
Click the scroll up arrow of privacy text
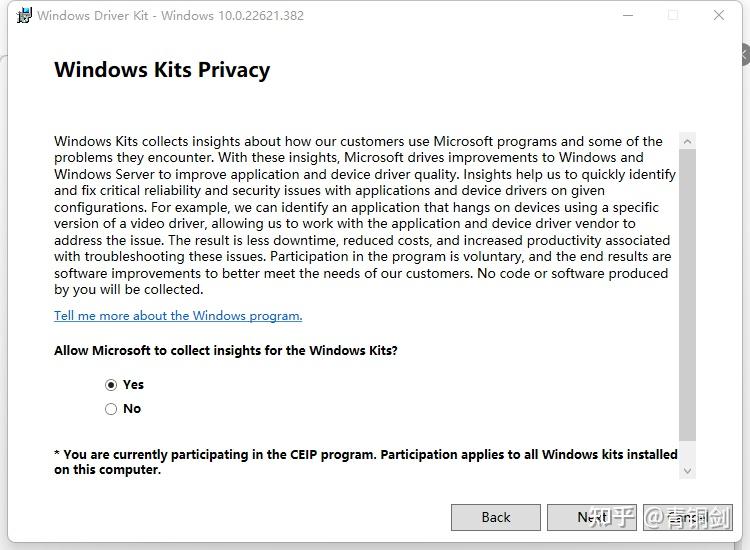tap(687, 141)
